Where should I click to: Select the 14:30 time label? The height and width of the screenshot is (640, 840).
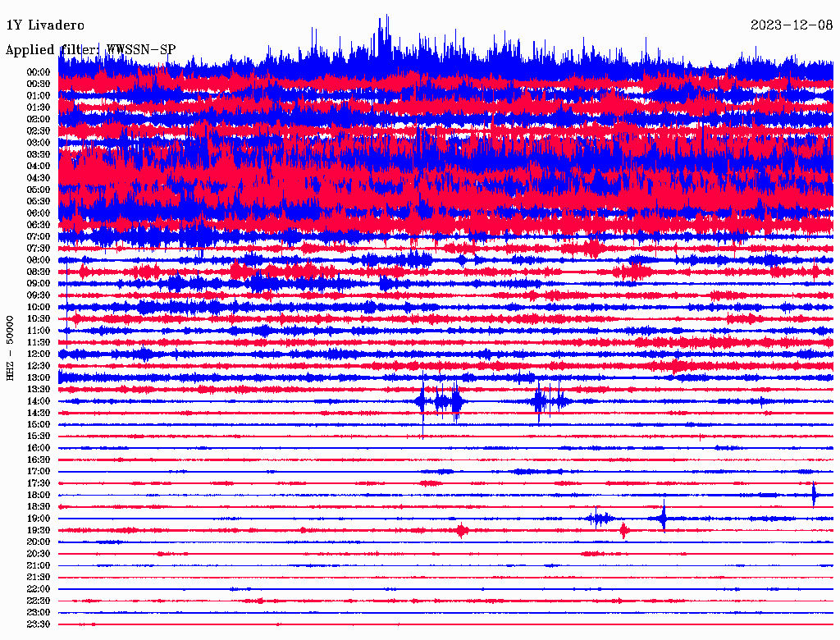(x=38, y=414)
